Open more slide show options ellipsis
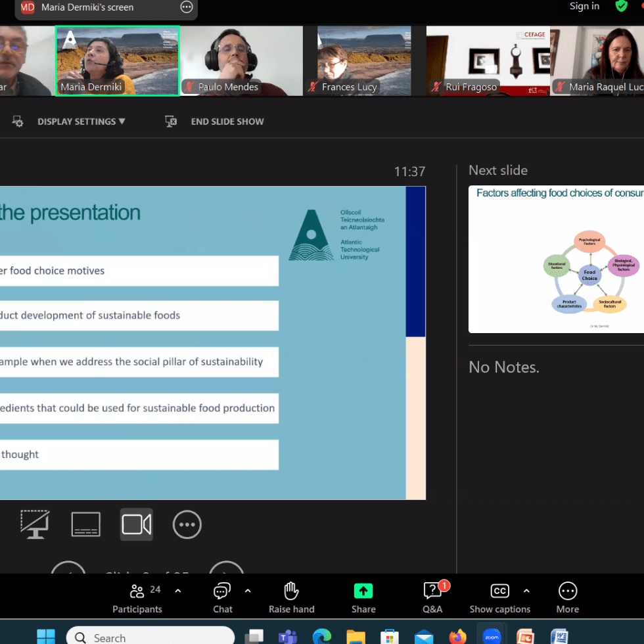644x644 pixels. pyautogui.click(x=187, y=524)
